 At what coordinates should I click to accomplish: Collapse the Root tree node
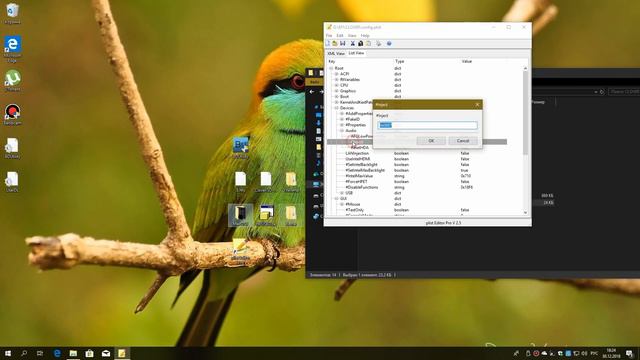331,68
